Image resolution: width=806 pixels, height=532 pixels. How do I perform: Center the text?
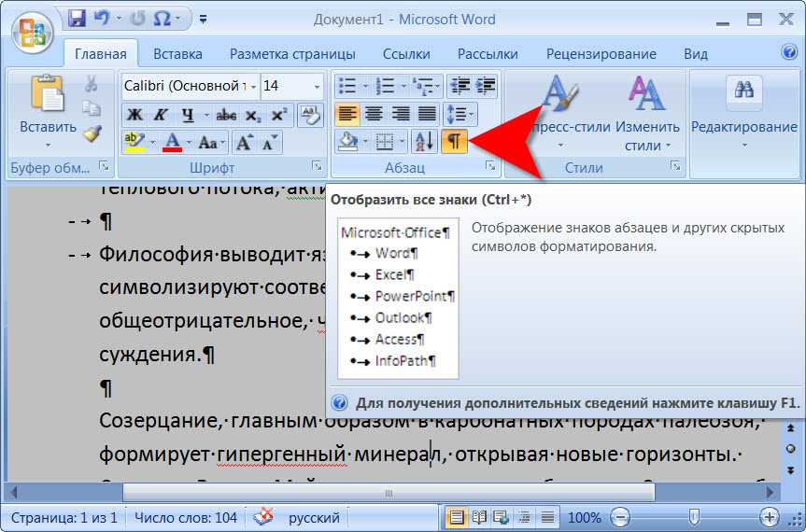(374, 114)
